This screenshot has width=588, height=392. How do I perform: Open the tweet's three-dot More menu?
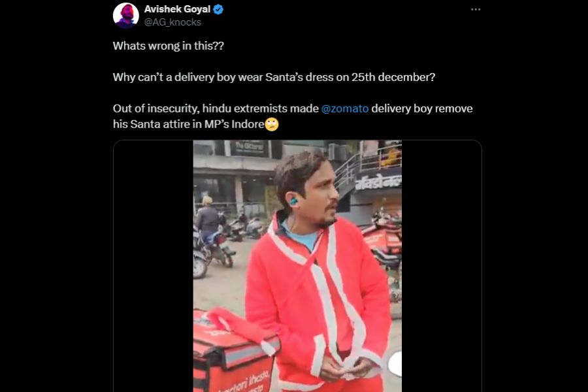coord(476,10)
